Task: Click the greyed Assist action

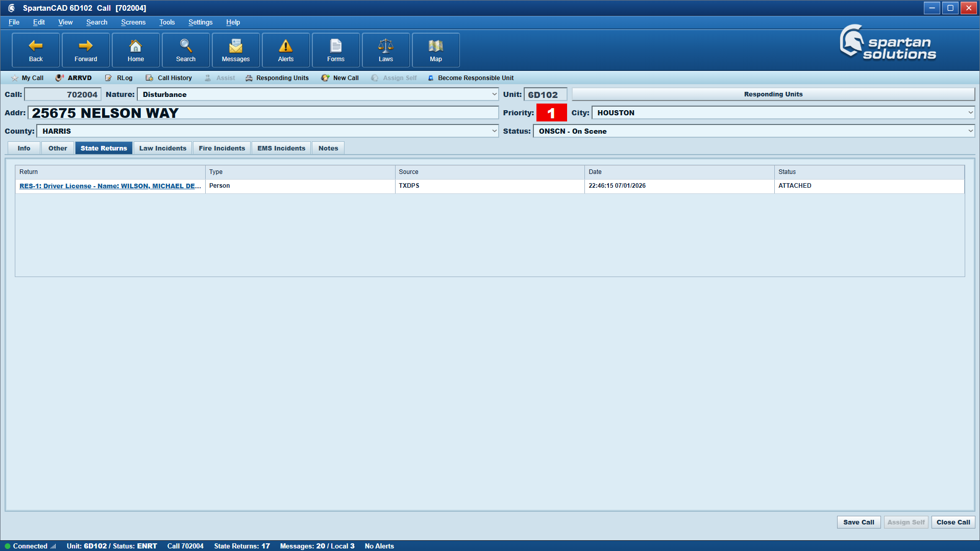Action: pyautogui.click(x=220, y=78)
